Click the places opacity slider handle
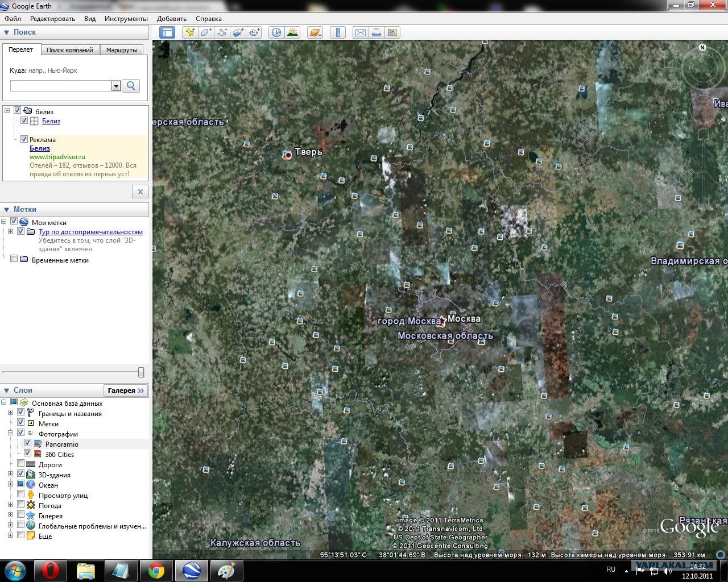 click(141, 372)
